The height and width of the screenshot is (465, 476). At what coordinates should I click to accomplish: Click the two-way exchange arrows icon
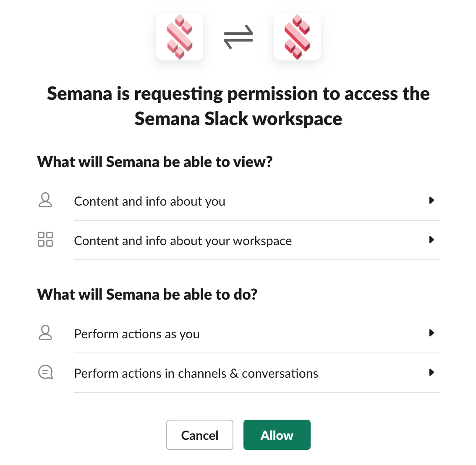point(238,37)
